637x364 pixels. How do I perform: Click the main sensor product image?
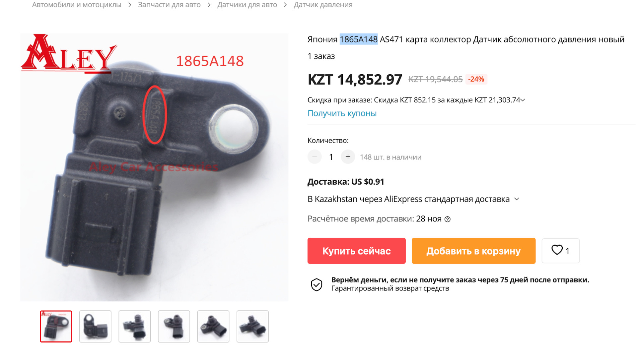point(154,167)
